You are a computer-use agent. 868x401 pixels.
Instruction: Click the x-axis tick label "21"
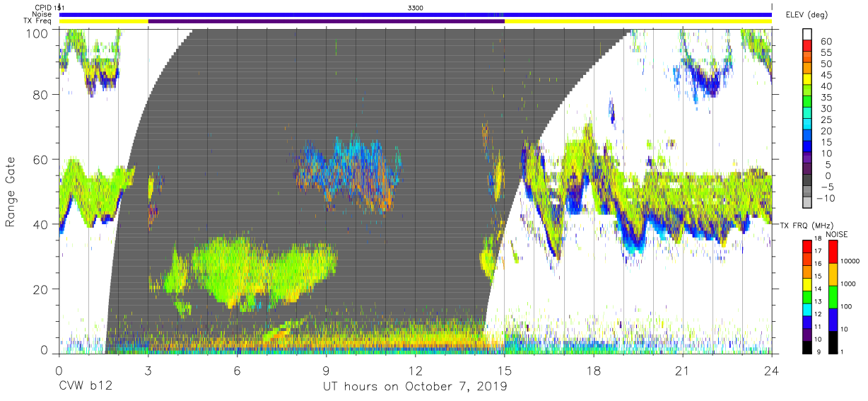683,371
